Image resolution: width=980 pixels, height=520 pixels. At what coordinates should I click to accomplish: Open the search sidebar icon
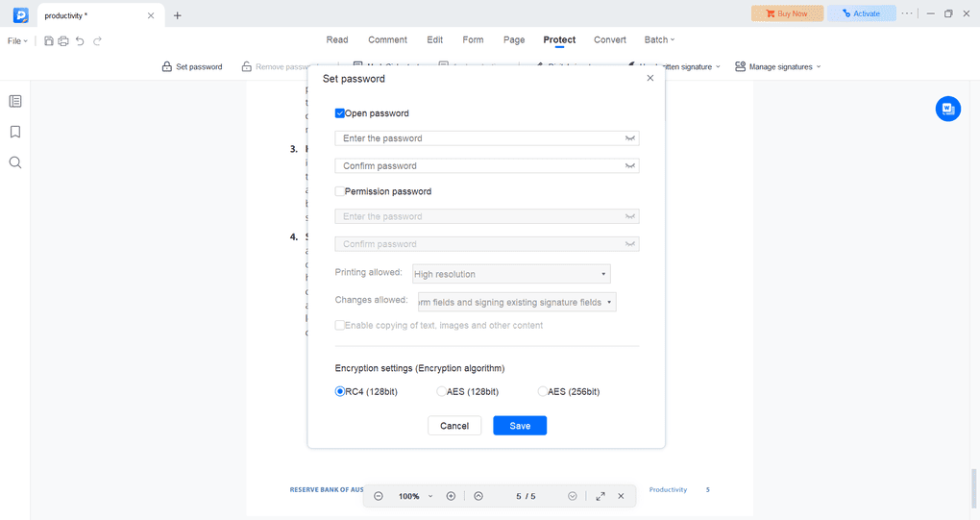pos(15,162)
